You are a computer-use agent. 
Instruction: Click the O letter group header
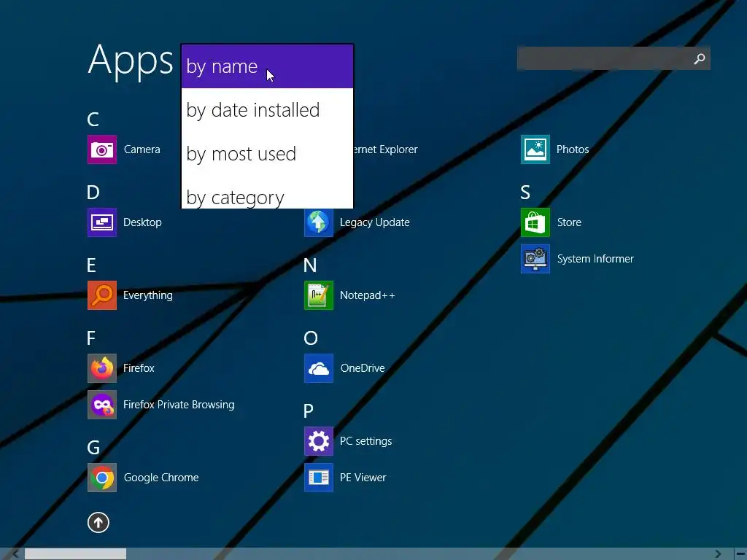[x=311, y=338]
